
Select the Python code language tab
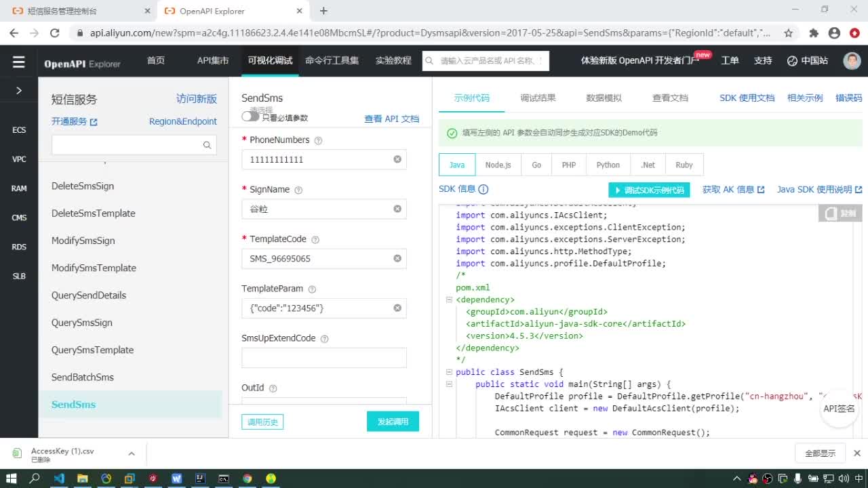608,165
